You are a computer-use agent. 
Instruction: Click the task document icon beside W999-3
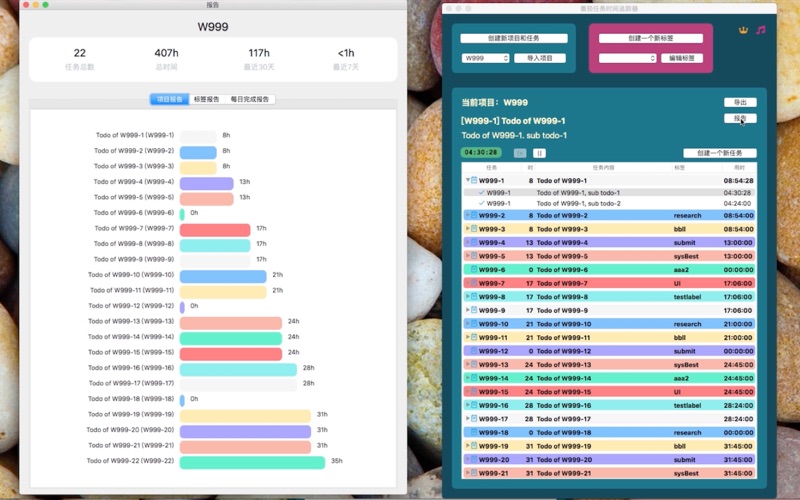coord(474,229)
